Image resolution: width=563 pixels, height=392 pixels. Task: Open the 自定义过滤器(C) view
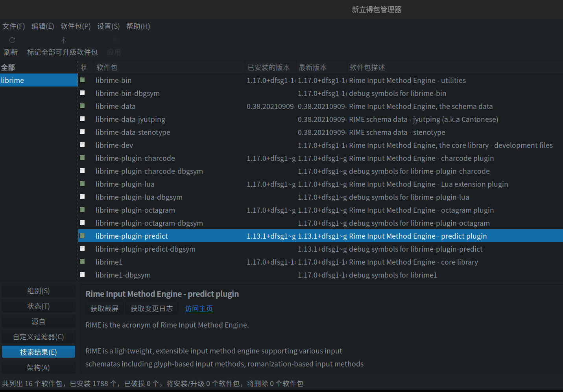39,337
